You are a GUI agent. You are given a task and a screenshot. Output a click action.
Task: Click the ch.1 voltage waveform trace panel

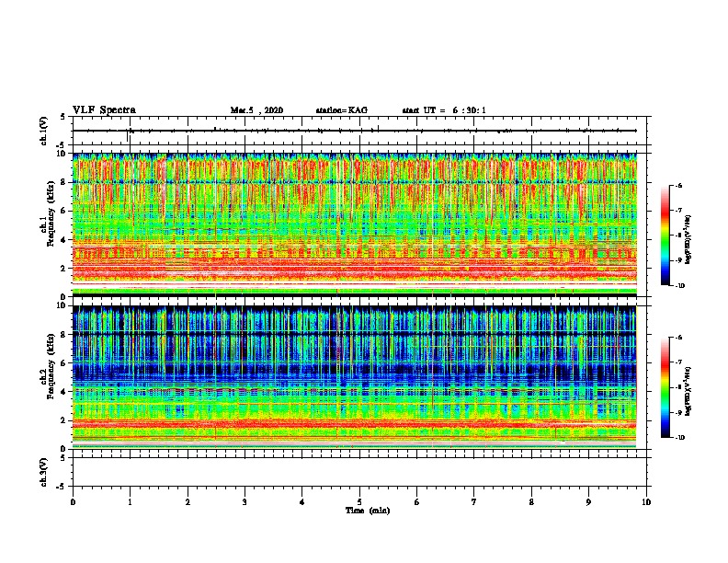[x=359, y=131]
